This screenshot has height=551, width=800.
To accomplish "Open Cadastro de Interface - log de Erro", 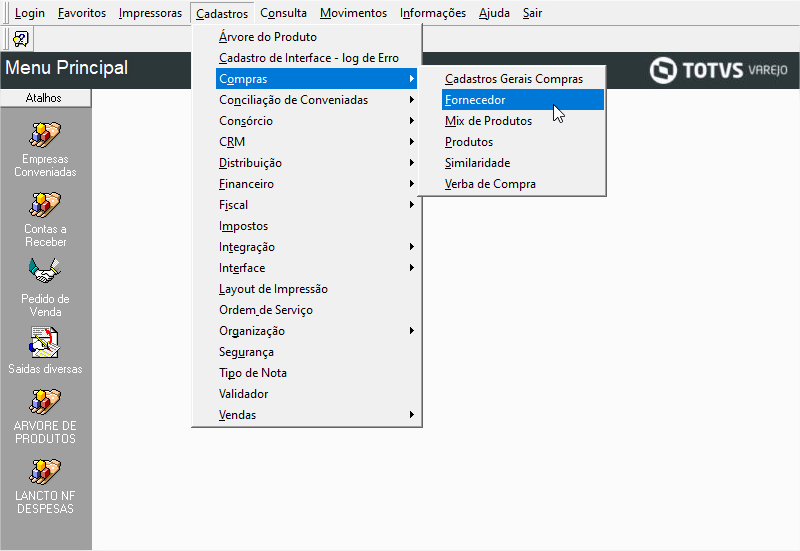I will [x=308, y=58].
